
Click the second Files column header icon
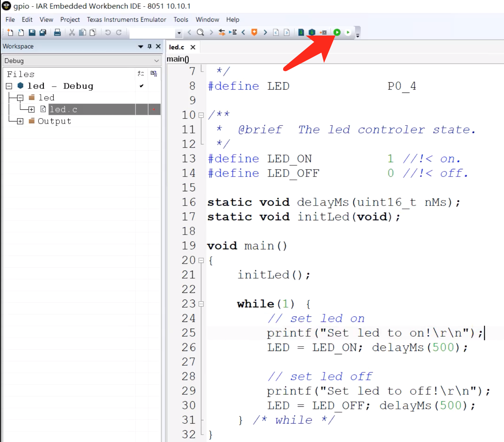point(154,73)
